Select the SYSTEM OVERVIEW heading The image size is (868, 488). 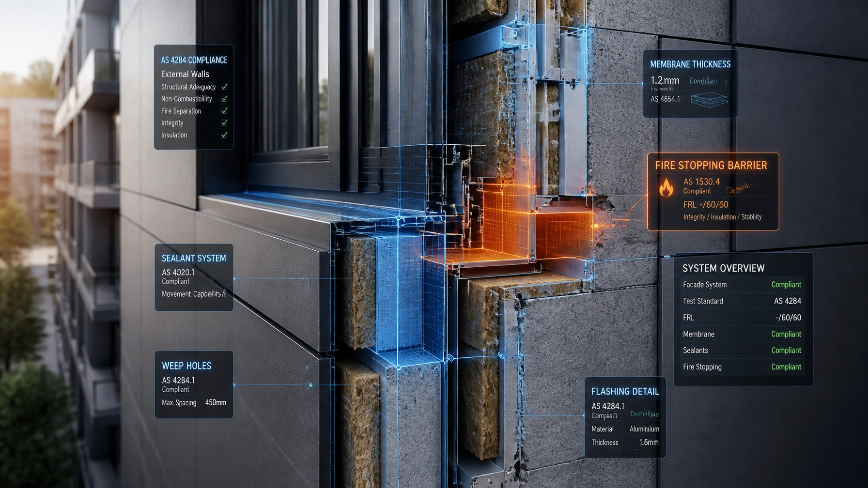point(723,268)
